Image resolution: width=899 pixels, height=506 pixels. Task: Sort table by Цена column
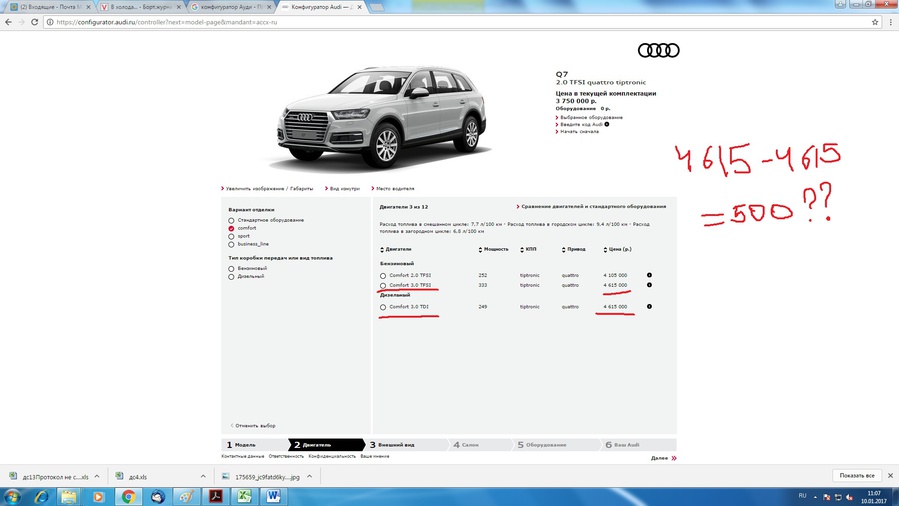click(x=617, y=249)
